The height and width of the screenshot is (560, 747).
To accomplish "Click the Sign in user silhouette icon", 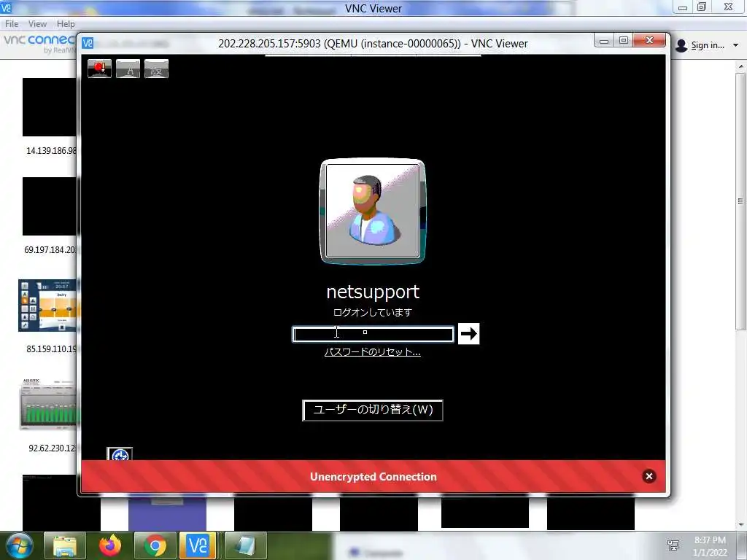I will coord(682,45).
